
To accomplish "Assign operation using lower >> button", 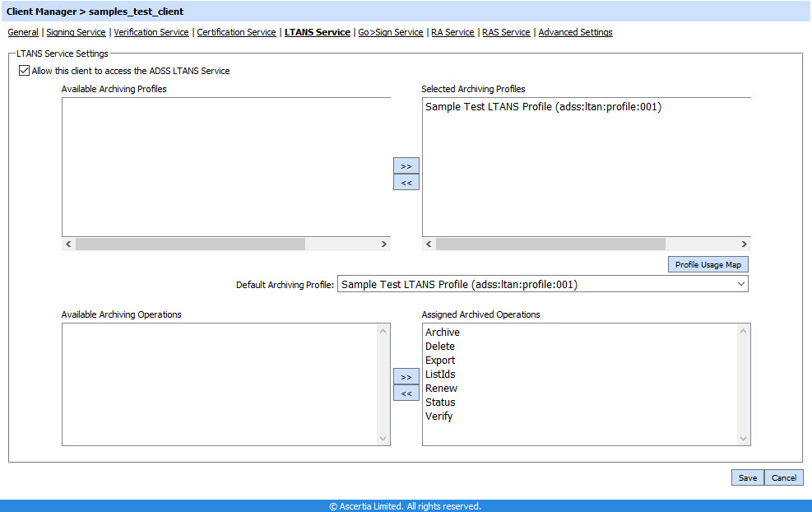I will click(406, 376).
